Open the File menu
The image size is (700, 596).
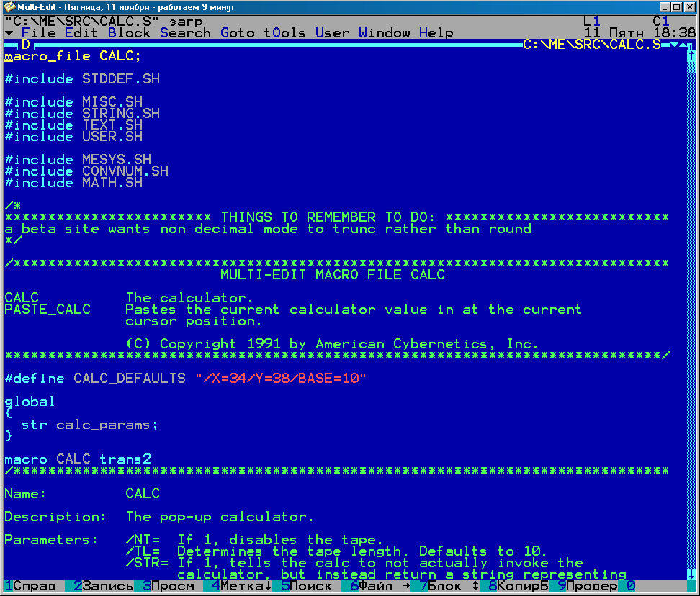point(39,33)
